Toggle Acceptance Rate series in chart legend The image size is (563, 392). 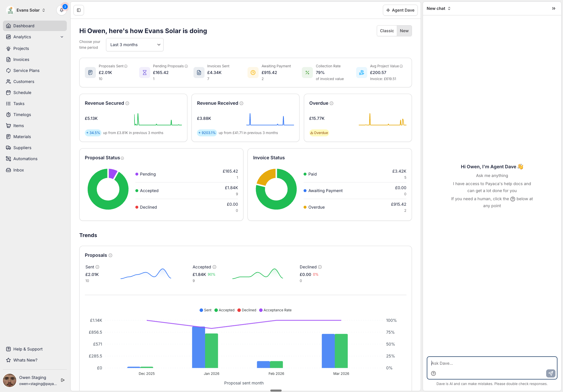275,310
